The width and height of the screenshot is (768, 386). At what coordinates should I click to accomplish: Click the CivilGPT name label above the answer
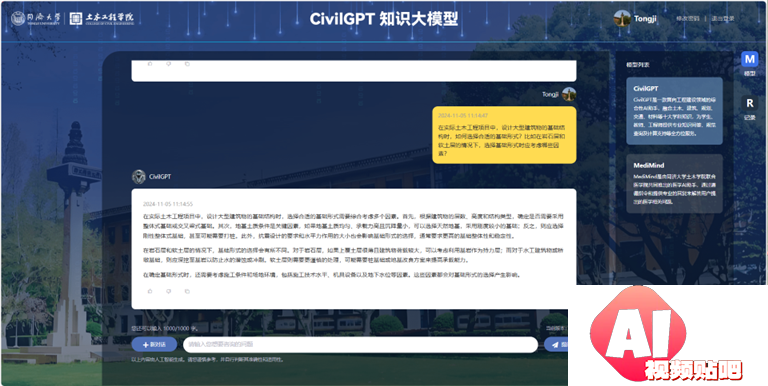click(160, 176)
